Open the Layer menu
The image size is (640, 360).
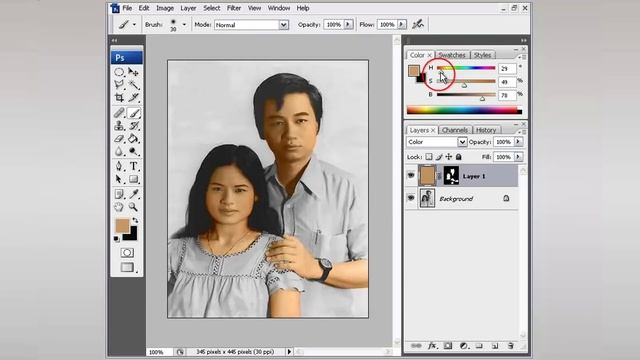coord(188,8)
